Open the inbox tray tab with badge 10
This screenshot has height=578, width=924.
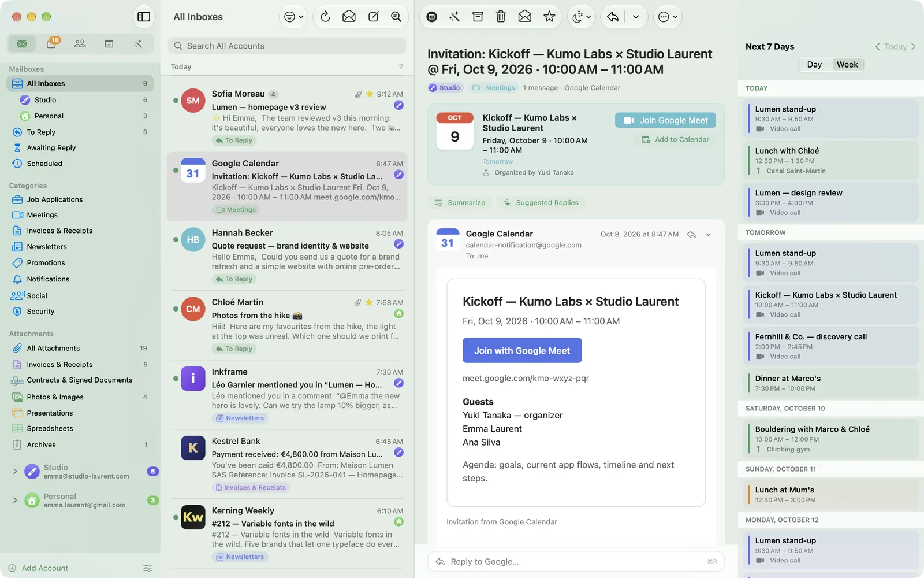[51, 44]
